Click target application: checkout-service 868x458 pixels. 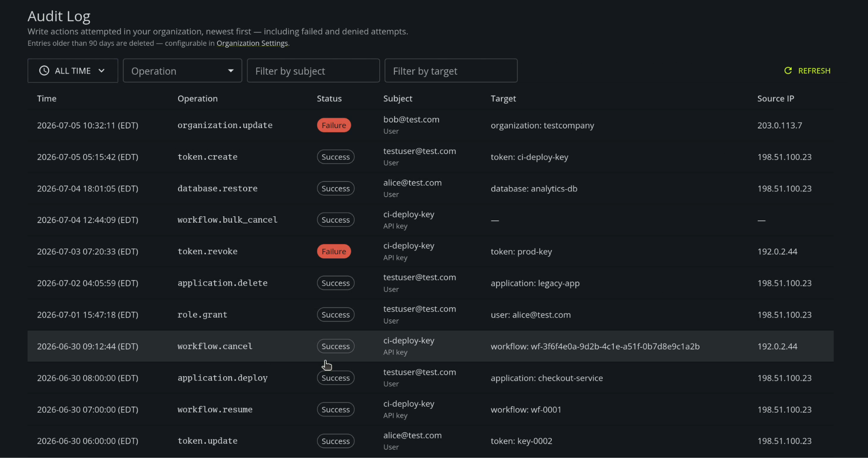(x=547, y=378)
